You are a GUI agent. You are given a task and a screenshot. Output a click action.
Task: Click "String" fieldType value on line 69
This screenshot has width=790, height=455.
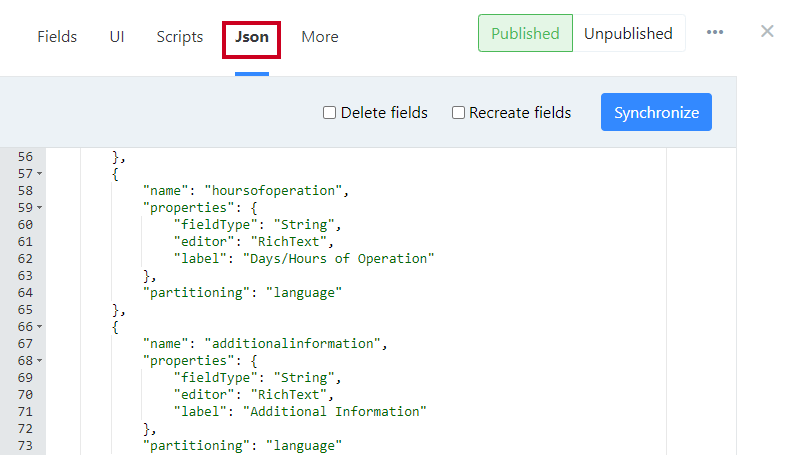pos(304,378)
